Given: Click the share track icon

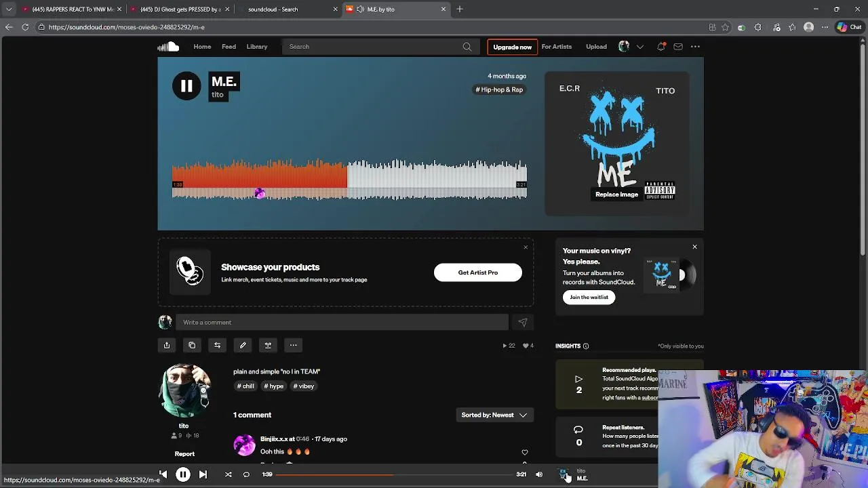Looking at the screenshot, I should 166,345.
